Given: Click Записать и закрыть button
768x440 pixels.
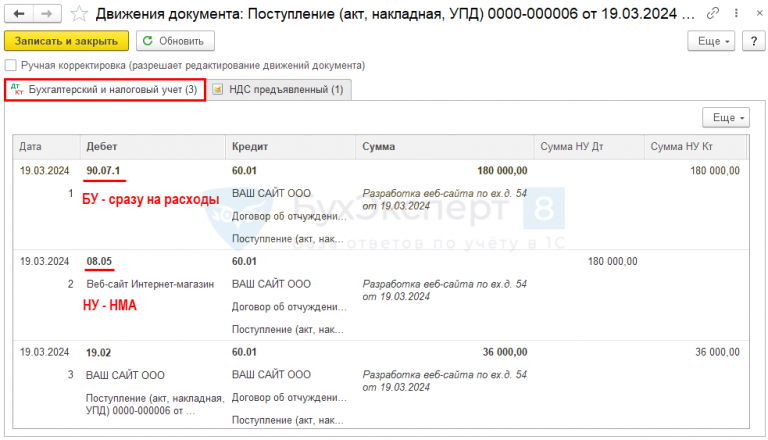Looking at the screenshot, I should (66, 41).
